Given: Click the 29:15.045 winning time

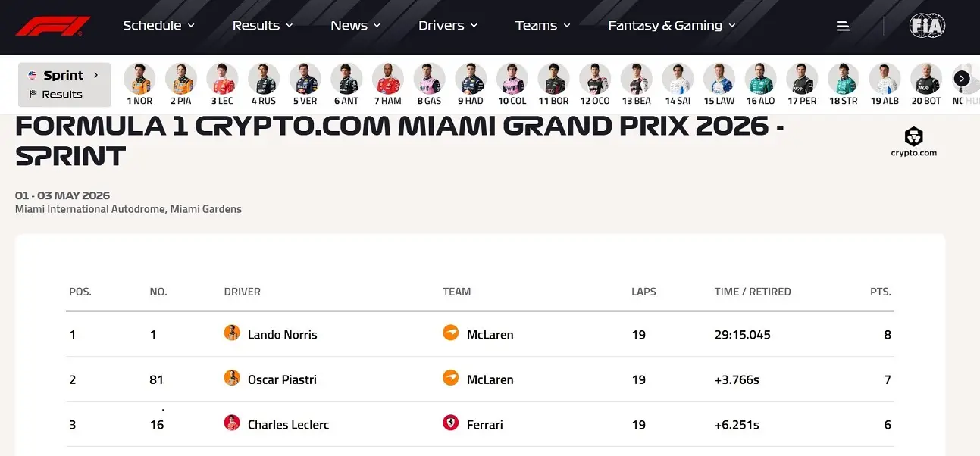Looking at the screenshot, I should pos(743,335).
